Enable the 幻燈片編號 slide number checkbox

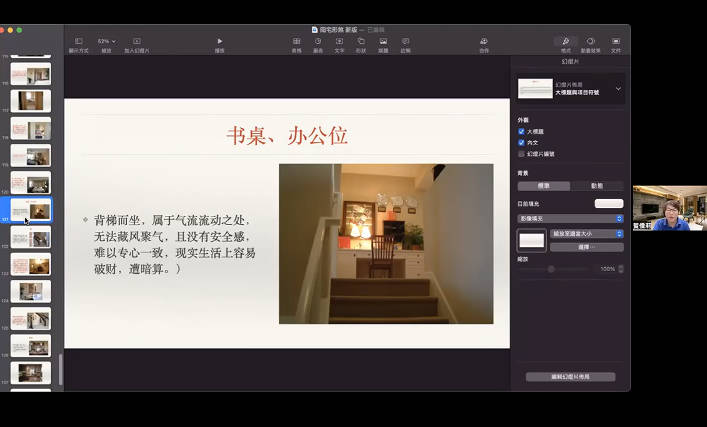tap(521, 154)
